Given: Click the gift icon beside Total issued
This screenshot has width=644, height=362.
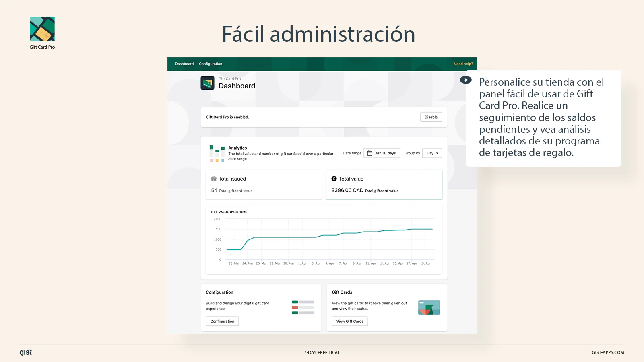Looking at the screenshot, I should coord(214,179).
